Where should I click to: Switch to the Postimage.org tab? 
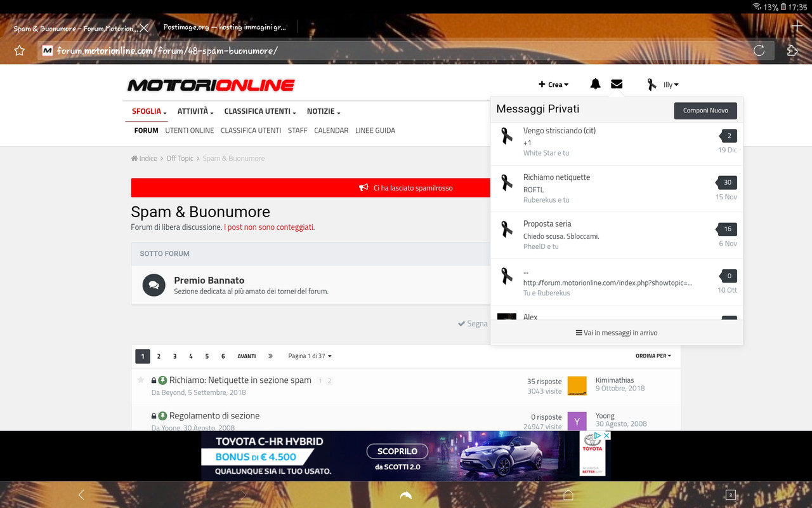pyautogui.click(x=225, y=27)
